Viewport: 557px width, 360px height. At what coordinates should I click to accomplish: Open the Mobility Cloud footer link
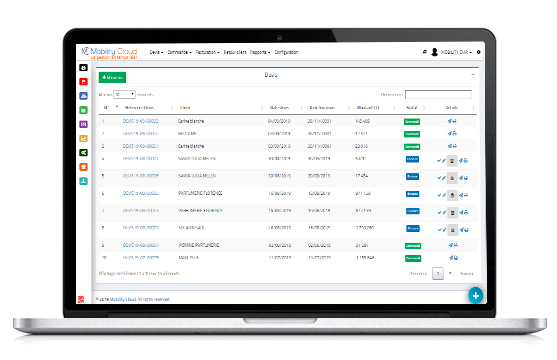click(x=123, y=300)
